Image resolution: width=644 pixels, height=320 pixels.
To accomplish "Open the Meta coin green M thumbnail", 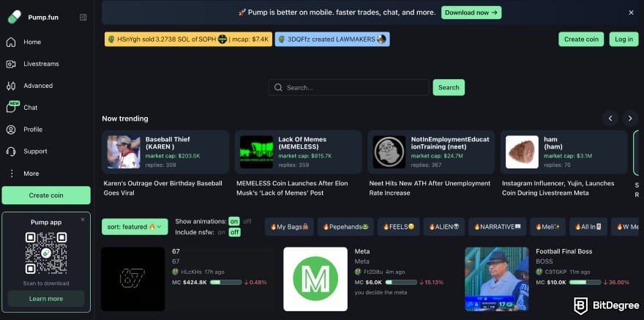I will 315,279.
